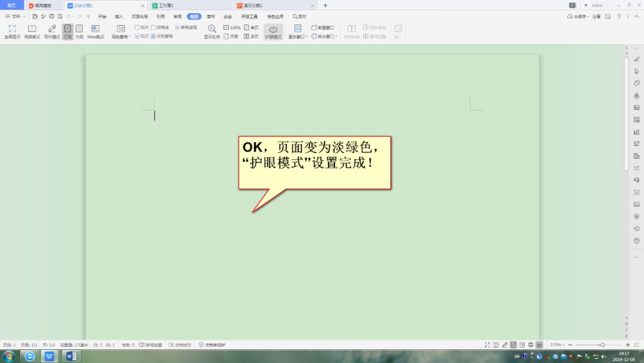Click the zoom out minus button

(570, 345)
